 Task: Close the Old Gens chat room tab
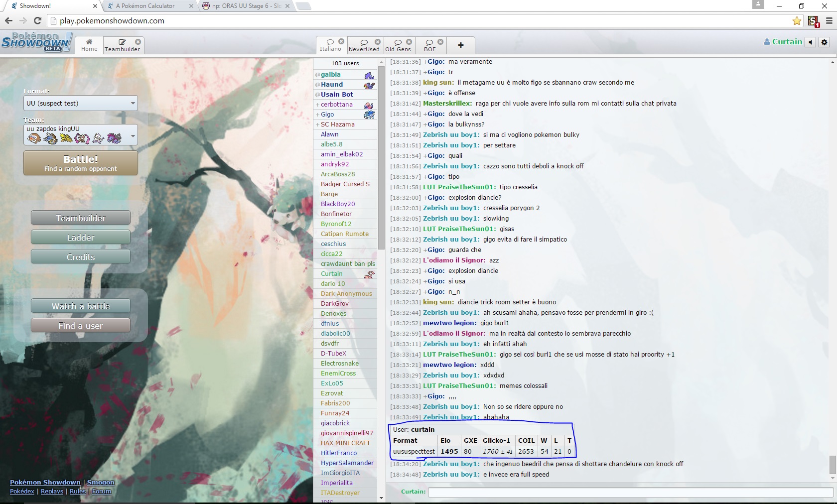tap(409, 42)
